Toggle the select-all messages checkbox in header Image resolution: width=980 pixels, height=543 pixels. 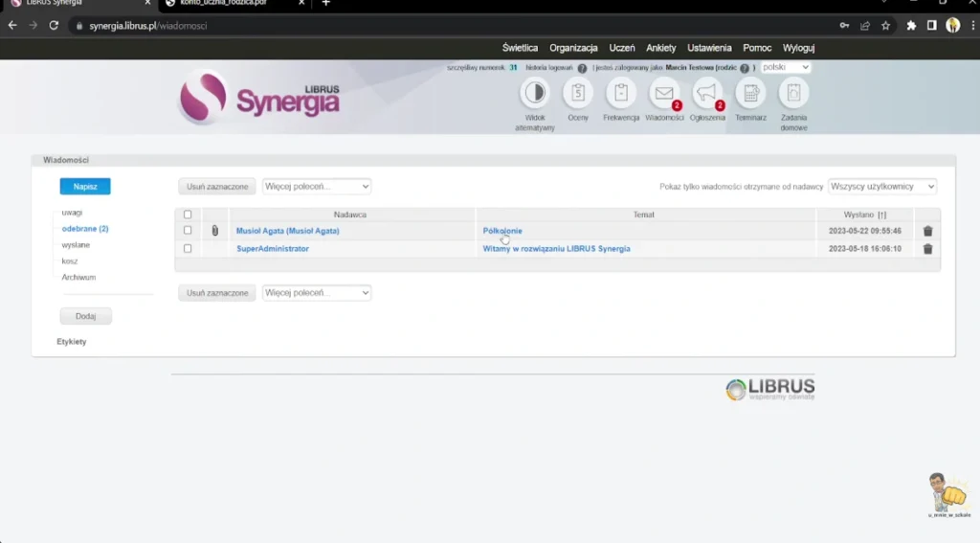[x=188, y=215]
